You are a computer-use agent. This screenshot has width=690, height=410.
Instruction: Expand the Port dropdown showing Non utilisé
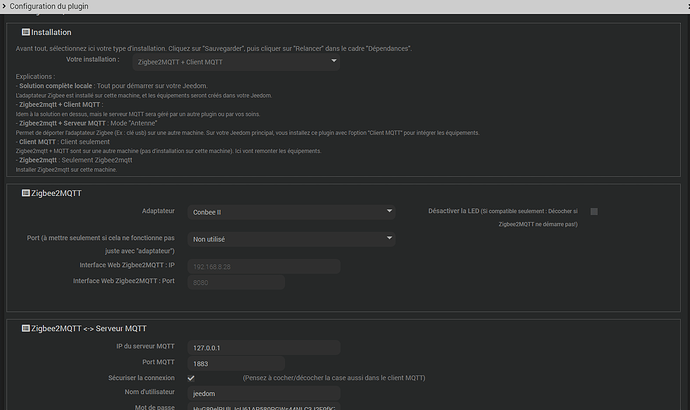click(291, 239)
